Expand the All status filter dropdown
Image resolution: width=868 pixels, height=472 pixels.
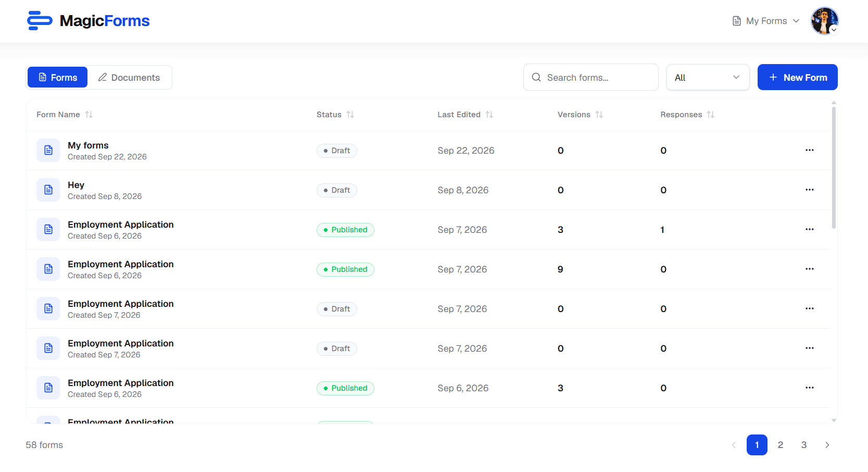tap(708, 77)
